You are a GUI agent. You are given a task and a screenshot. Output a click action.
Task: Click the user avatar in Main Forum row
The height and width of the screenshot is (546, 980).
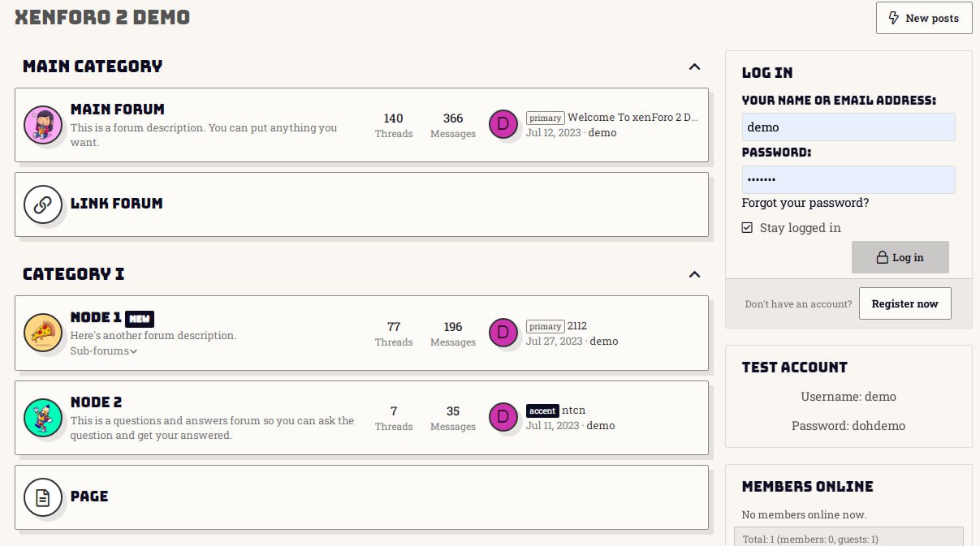click(x=503, y=125)
